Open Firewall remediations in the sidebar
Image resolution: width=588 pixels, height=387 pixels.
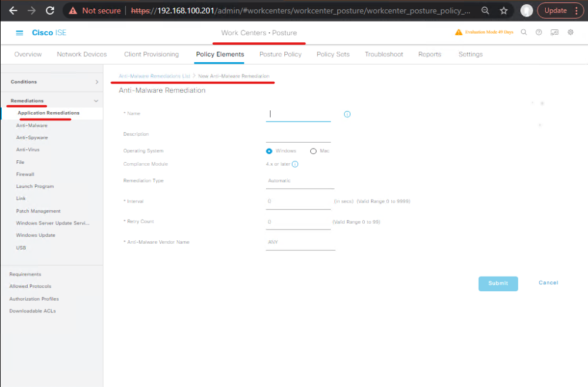[25, 174]
